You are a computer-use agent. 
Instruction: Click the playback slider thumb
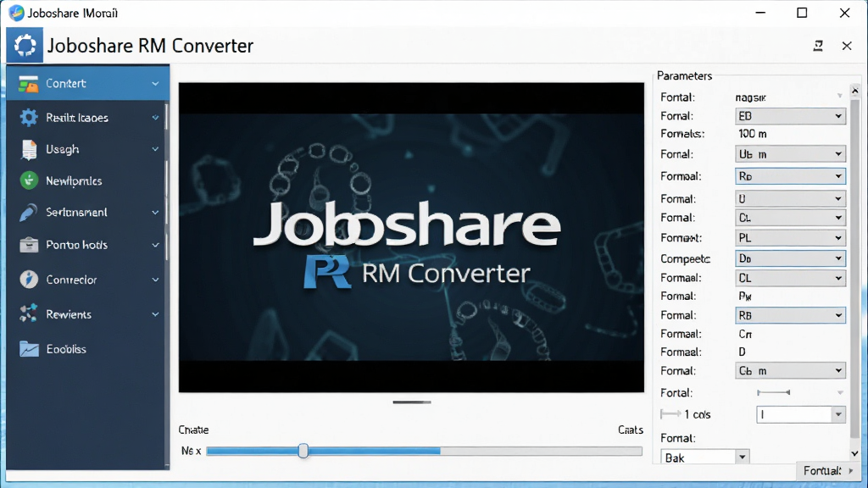pos(303,451)
